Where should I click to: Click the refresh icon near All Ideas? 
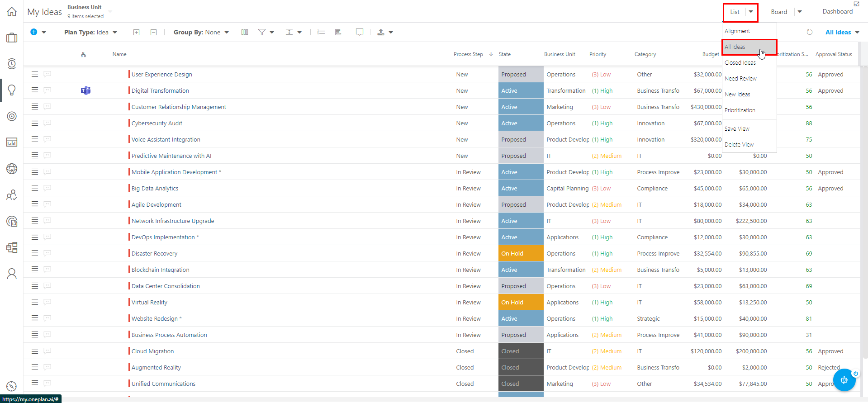810,32
